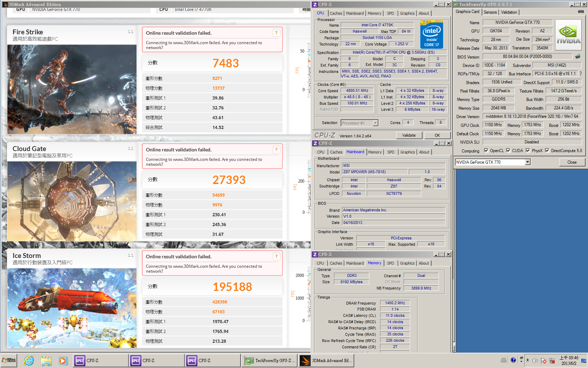588x368 pixels.
Task: Open the Cloud Gate validation help icon
Action: (276, 150)
